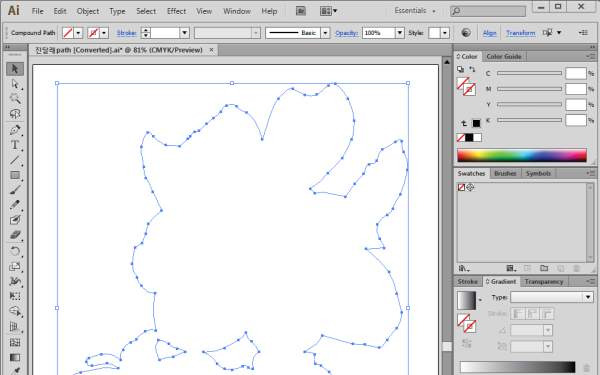Open the Essentials workspace switcher
The height and width of the screenshot is (375, 600).
tap(415, 11)
